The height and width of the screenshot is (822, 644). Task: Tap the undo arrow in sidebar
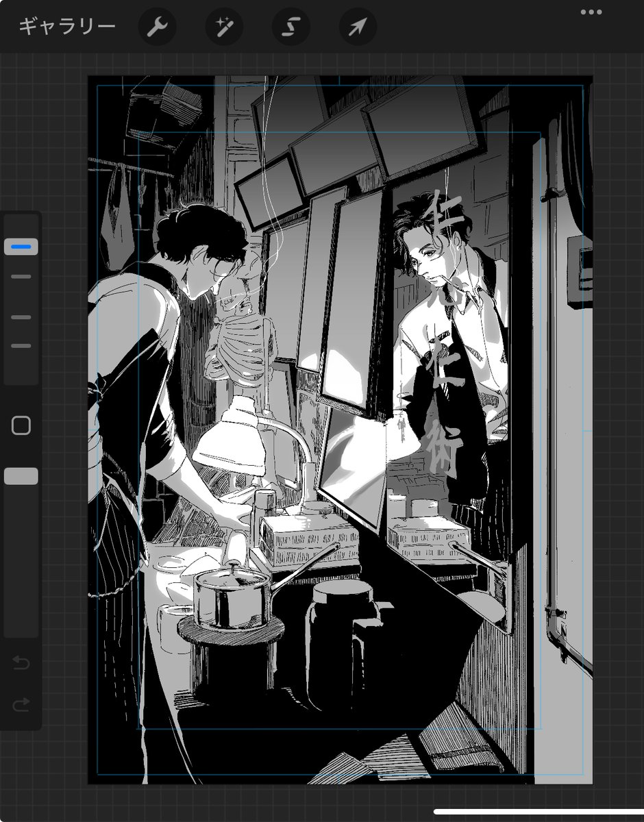[21, 662]
